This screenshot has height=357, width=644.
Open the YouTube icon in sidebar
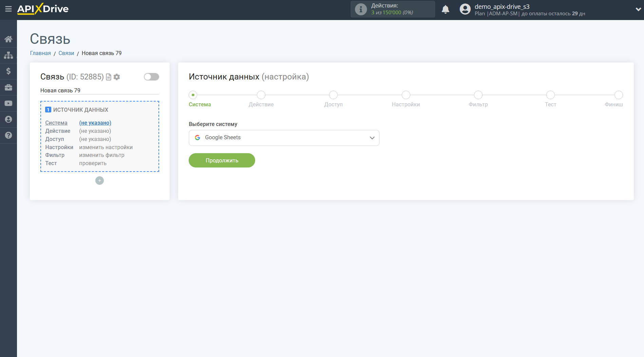pos(8,103)
